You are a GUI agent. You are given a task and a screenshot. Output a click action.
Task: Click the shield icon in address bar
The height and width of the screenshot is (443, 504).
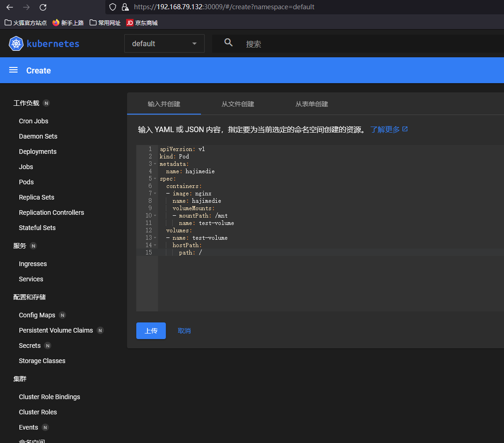click(x=113, y=7)
